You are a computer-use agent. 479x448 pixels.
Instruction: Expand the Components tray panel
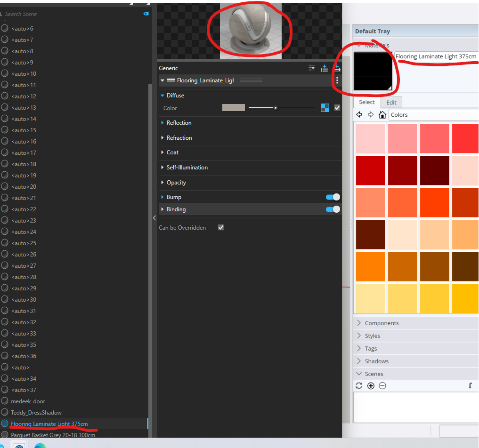416,323
